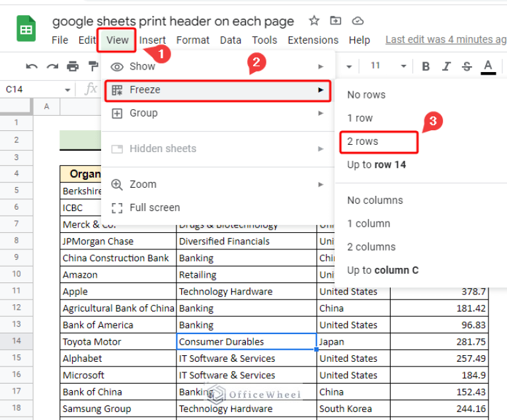
Task: Check cloud save status icon
Action: (358, 21)
